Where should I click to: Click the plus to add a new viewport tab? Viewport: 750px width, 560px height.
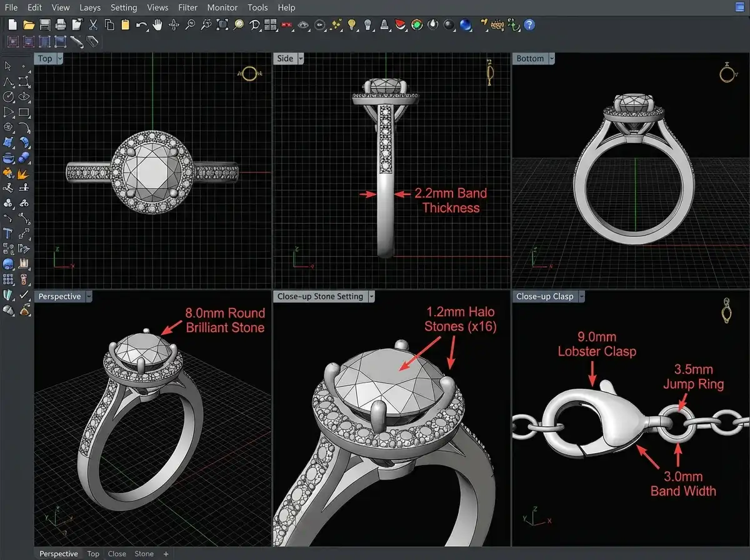point(166,553)
